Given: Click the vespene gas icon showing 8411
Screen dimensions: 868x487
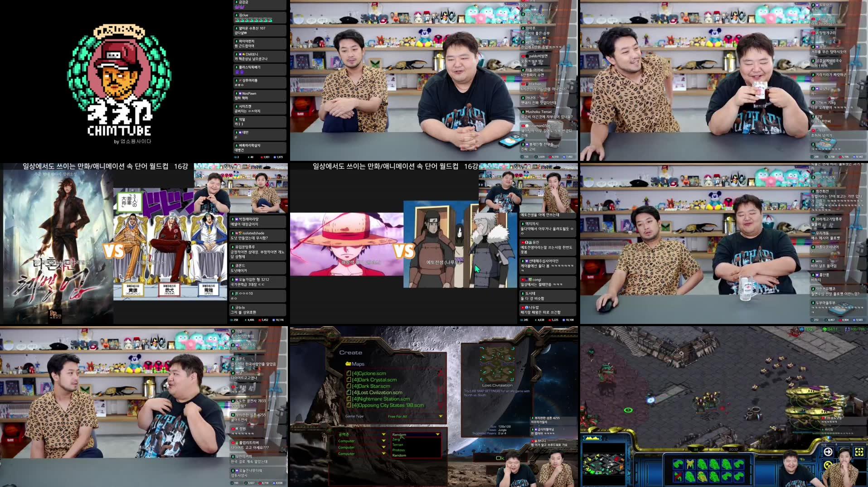Looking at the screenshot, I should 824,329.
